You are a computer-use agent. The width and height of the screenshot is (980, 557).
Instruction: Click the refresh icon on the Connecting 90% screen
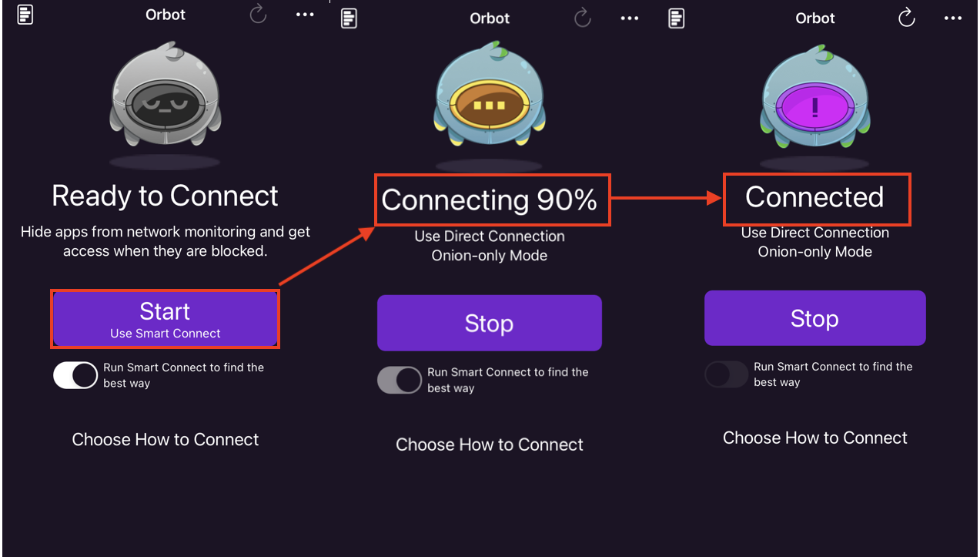583,18
